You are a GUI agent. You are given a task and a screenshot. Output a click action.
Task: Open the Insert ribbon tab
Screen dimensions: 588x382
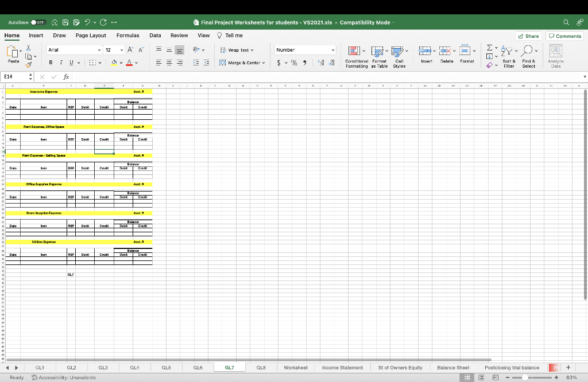(x=36, y=36)
